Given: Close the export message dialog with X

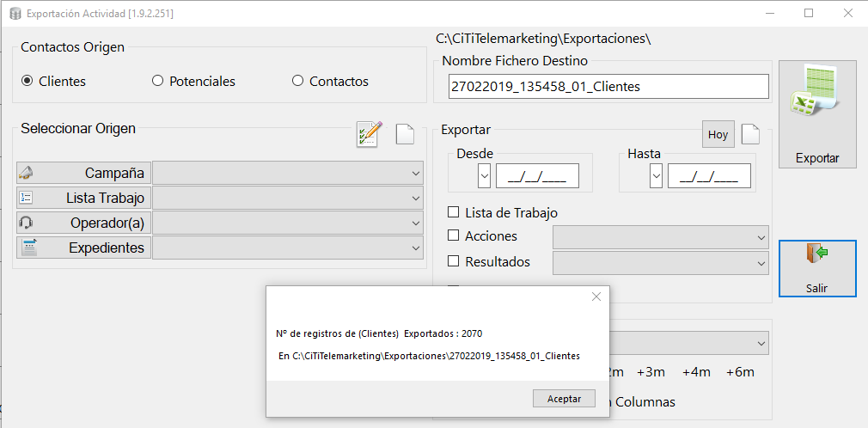Looking at the screenshot, I should [596, 297].
